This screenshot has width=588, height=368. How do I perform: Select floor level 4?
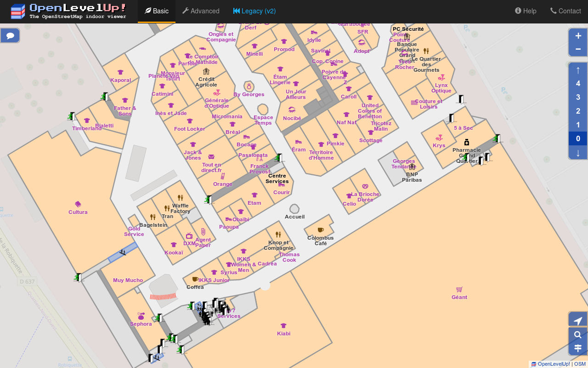[578, 84]
